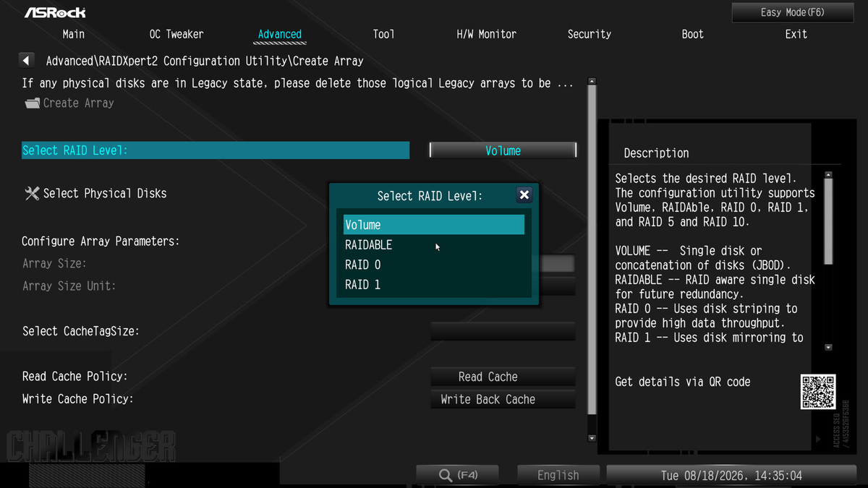This screenshot has height=488, width=868.
Task: Open the Write Back Cache policy dropdown
Action: pos(503,399)
